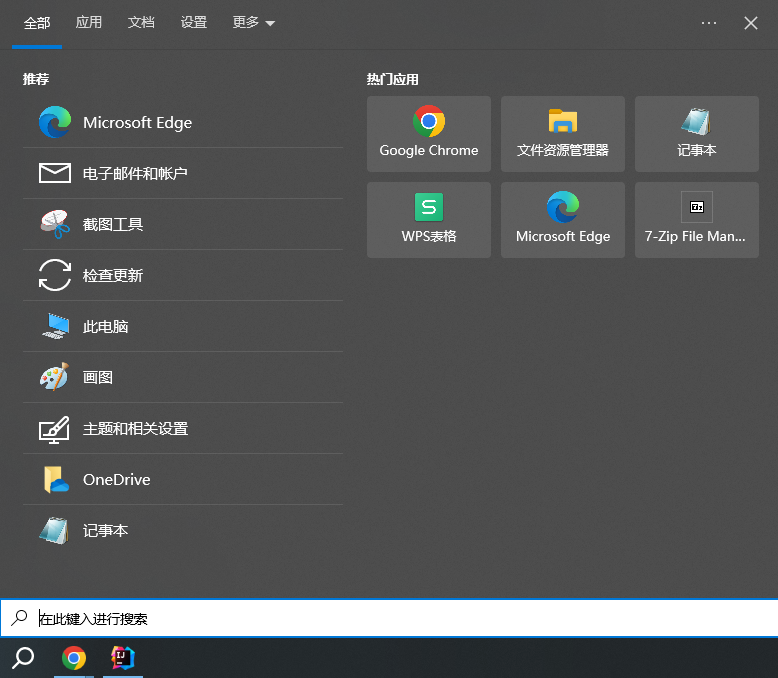Image resolution: width=778 pixels, height=678 pixels.
Task: Switch to Chrome on the taskbar
Action: pyautogui.click(x=73, y=658)
